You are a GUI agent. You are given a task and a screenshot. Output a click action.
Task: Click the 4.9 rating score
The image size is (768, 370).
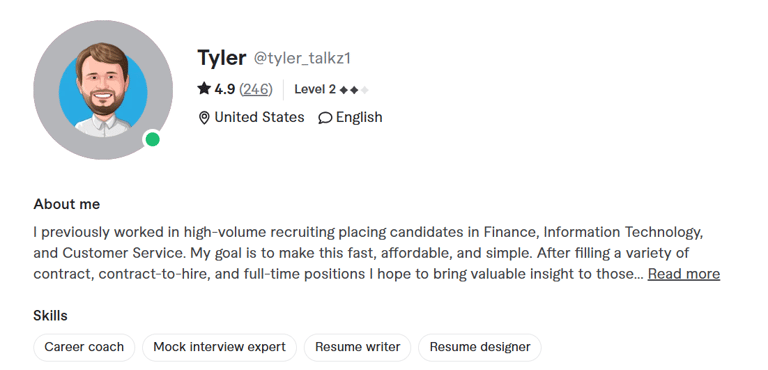tap(225, 89)
